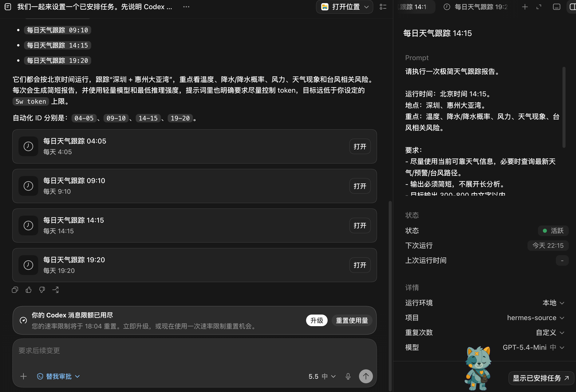This screenshot has width=576, height=392.
Task: Click the 14-15 automation ID chip
Action: (x=148, y=118)
